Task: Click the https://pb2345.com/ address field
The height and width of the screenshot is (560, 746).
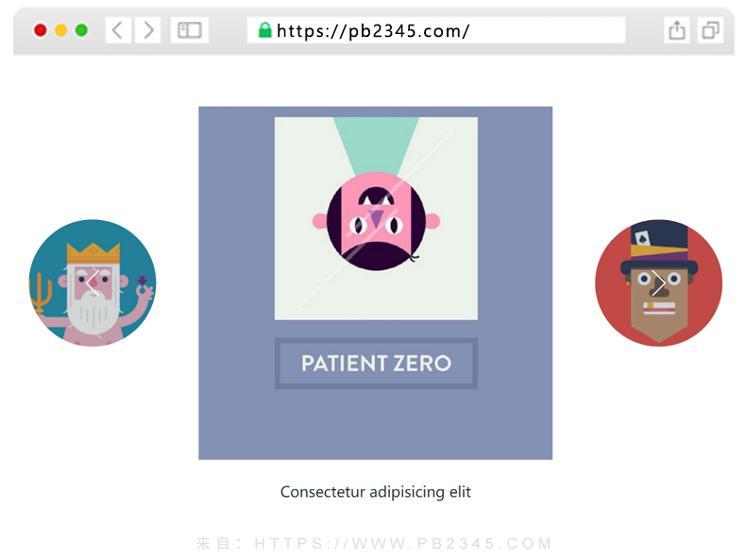Action: 436,30
